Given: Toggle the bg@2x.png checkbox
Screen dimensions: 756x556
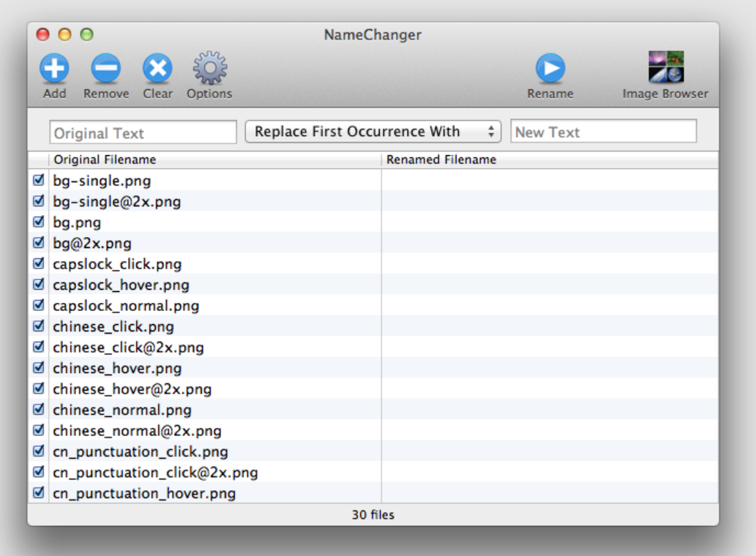Looking at the screenshot, I should coord(39,242).
